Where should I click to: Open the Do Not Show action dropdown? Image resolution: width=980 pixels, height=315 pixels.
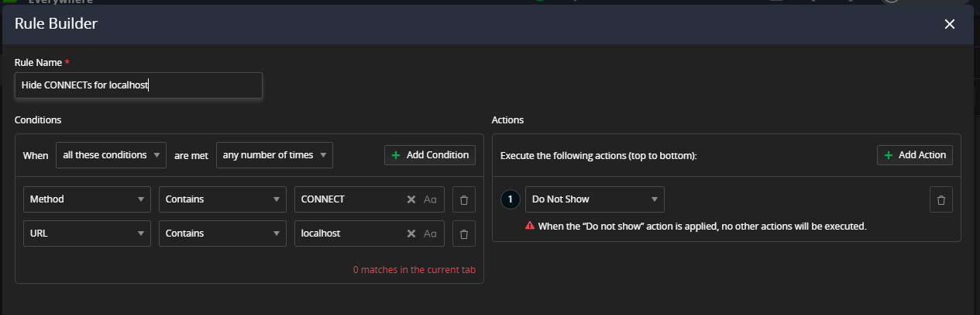point(594,199)
